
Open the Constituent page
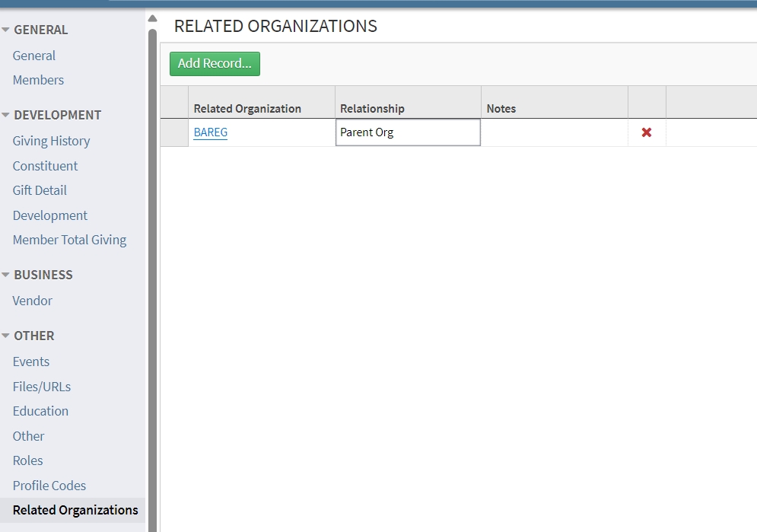point(45,165)
